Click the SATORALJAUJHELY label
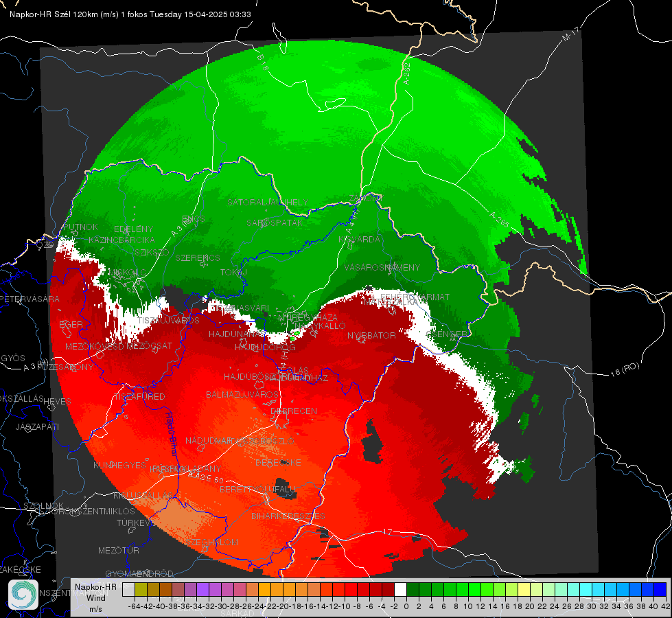Screen dimensions: 672x618 click(x=268, y=202)
